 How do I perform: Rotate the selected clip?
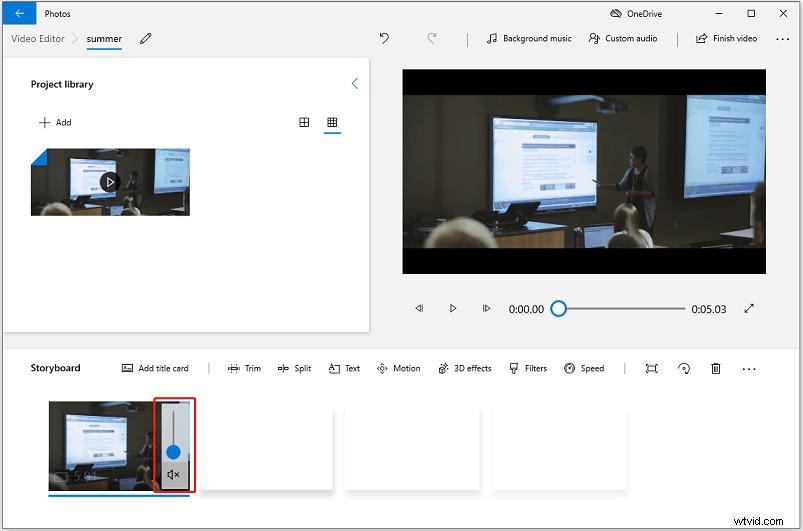pos(684,369)
